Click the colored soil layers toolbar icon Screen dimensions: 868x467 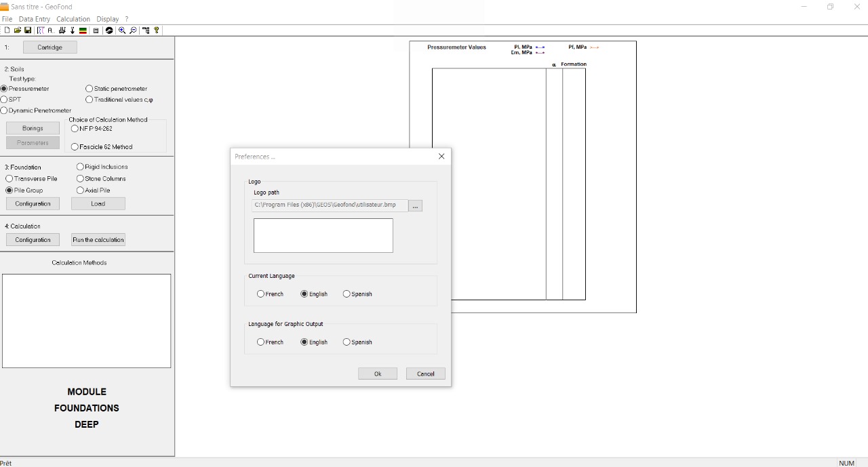pos(83,31)
